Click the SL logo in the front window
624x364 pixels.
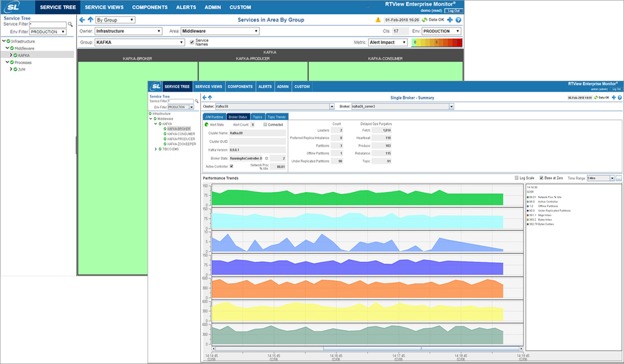pyautogui.click(x=156, y=86)
